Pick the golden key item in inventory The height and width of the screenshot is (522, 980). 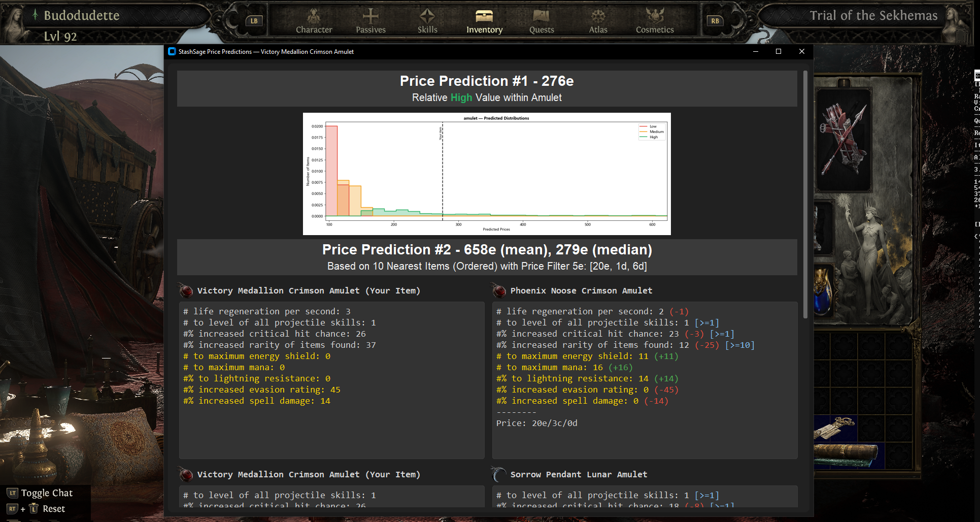point(834,428)
